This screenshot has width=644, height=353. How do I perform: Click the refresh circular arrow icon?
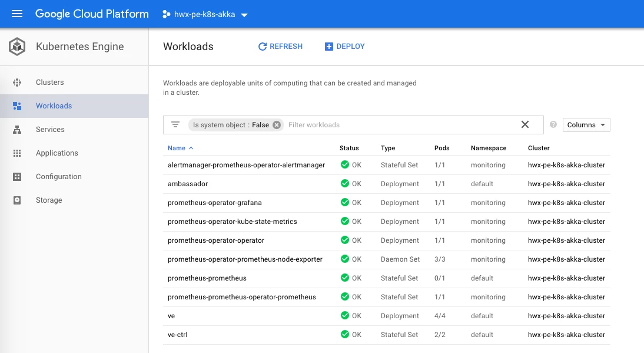pos(263,47)
